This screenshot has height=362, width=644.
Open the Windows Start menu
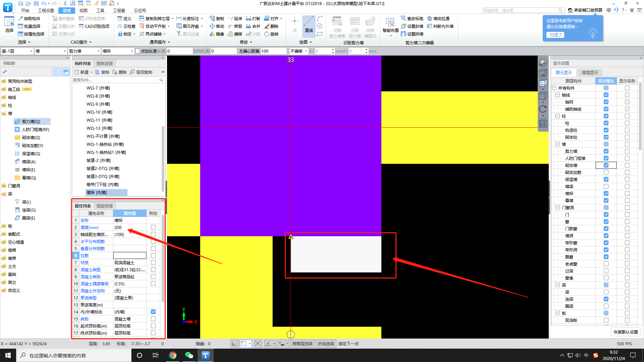[x=8, y=355]
